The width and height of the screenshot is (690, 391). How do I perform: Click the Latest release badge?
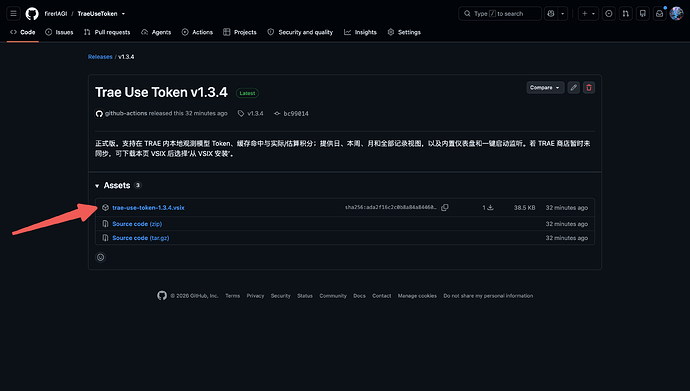247,93
